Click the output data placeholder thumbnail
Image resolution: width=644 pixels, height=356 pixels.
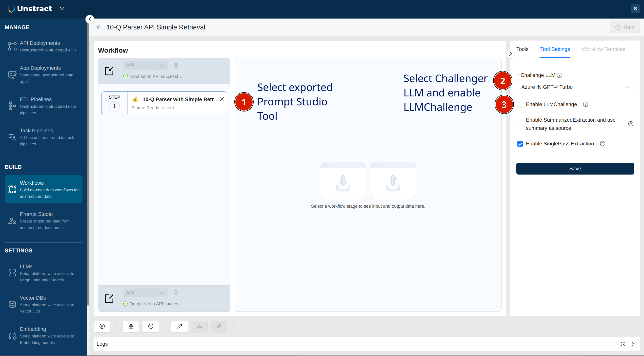[393, 180]
